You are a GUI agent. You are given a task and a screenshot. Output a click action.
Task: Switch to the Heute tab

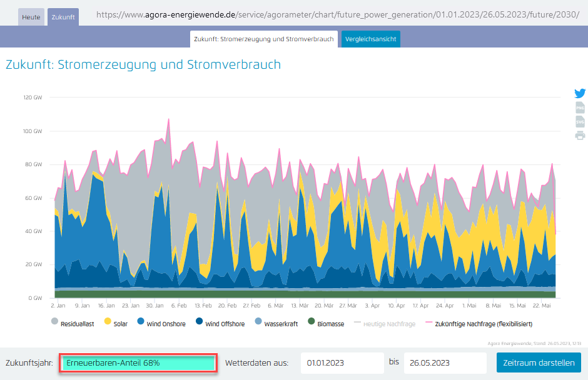coord(31,17)
